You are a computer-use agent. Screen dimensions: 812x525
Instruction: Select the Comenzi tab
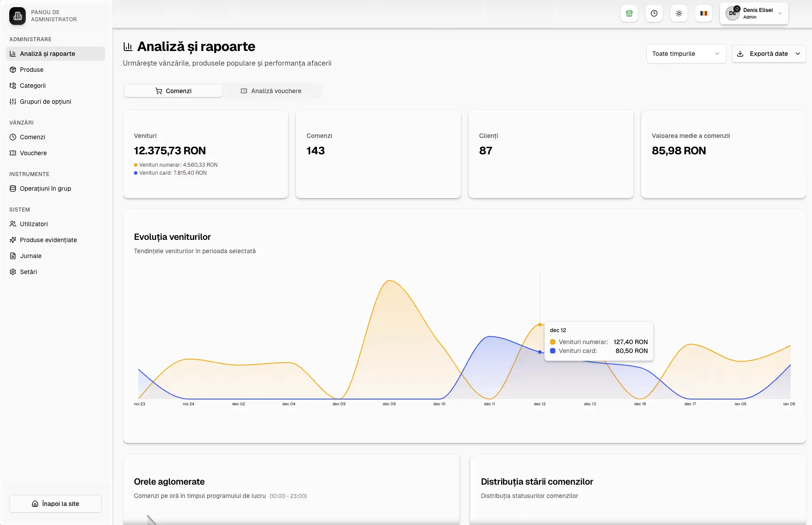[x=173, y=91]
